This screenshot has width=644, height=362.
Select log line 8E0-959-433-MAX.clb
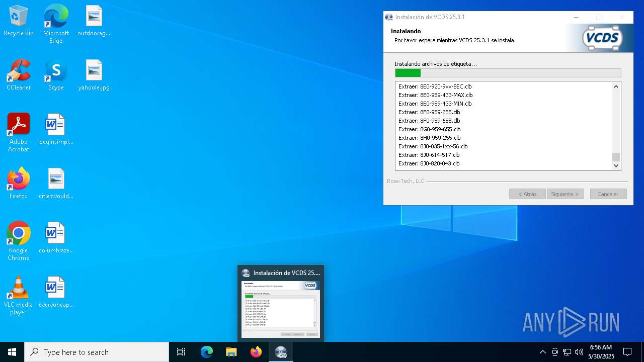[436, 95]
